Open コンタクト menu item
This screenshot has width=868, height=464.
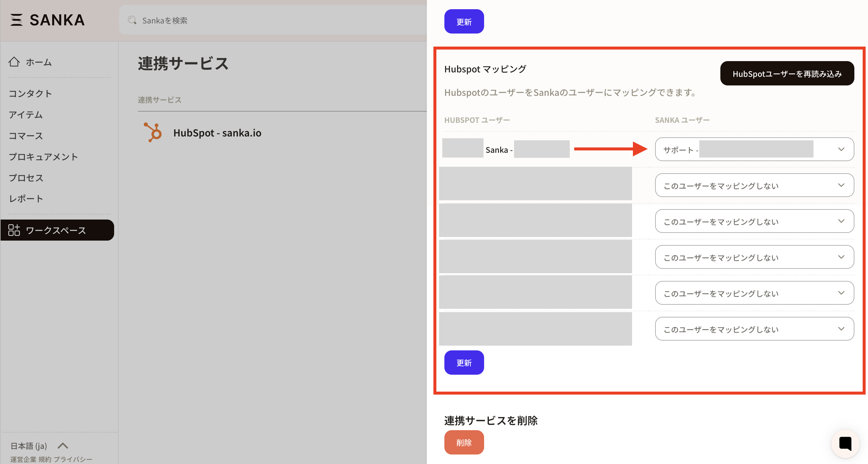pyautogui.click(x=30, y=93)
